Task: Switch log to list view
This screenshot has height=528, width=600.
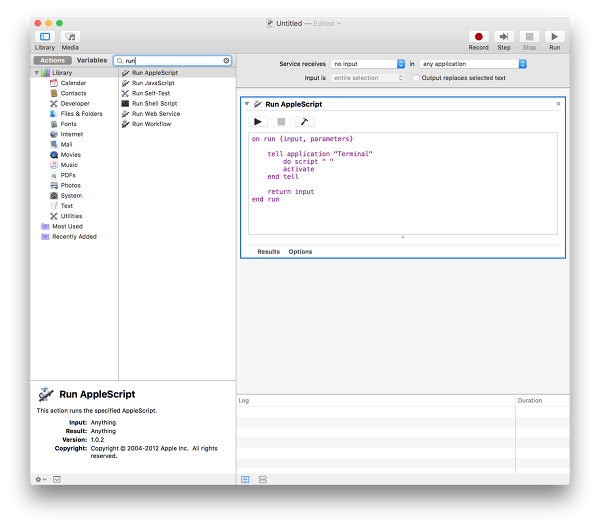Action: pyautogui.click(x=245, y=479)
